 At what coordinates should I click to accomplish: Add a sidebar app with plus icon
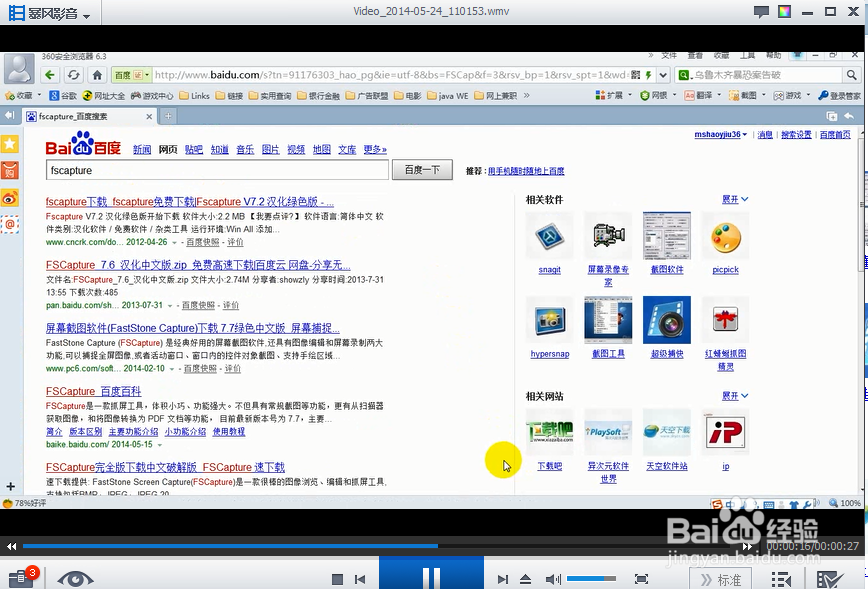point(10,487)
